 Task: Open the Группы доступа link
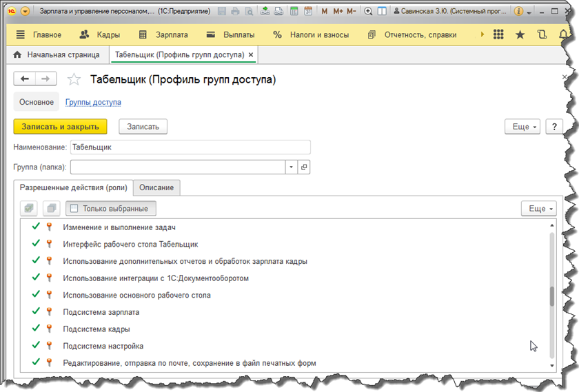click(x=93, y=102)
